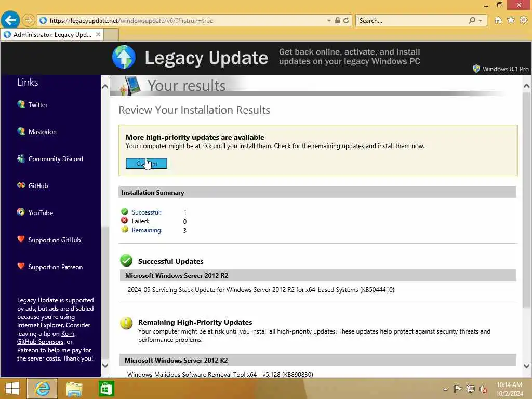The height and width of the screenshot is (399, 532).
Task: Show hidden tray icons arrow
Action: click(x=445, y=389)
